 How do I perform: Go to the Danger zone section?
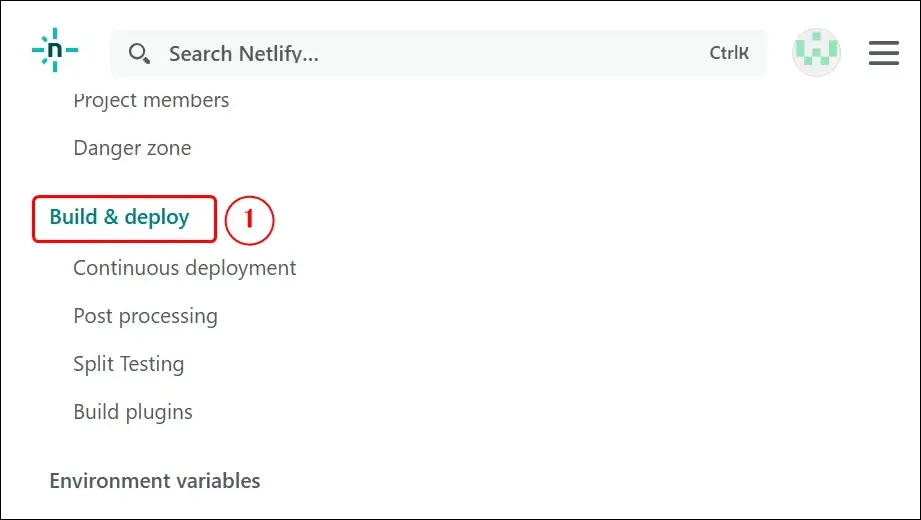132,148
